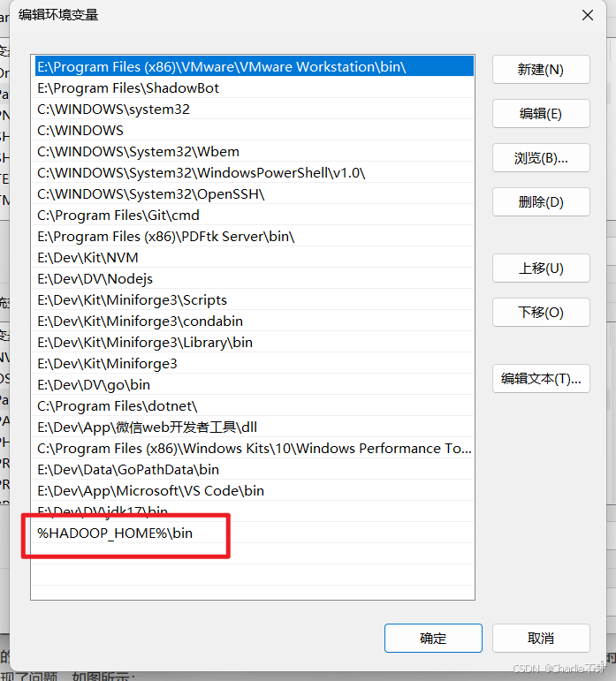
Task: Select the 微信web开发者工具\dll entry
Action: 253,428
